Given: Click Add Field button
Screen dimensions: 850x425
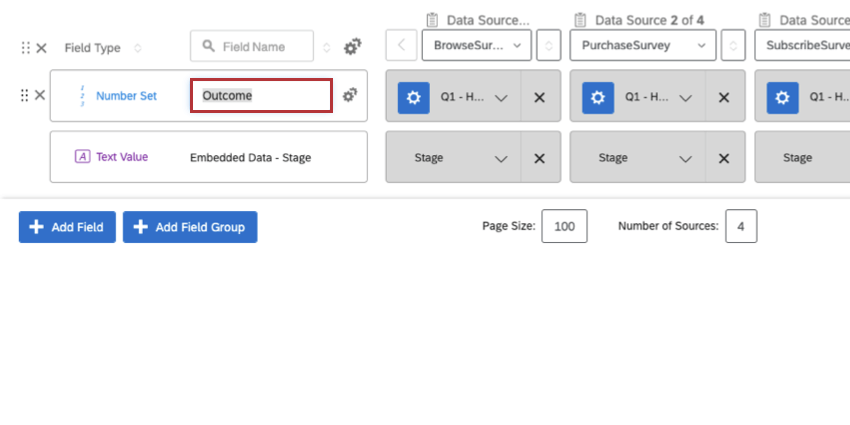Looking at the screenshot, I should click(67, 227).
